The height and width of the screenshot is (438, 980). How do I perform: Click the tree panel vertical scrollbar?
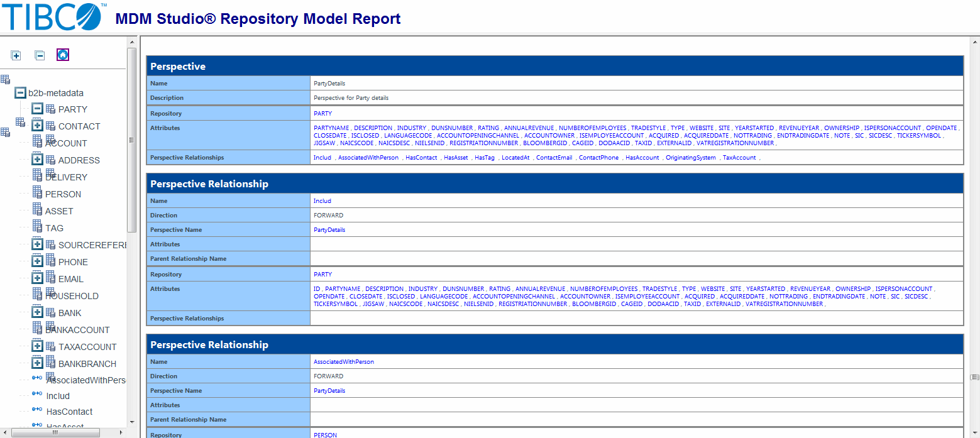point(131,140)
